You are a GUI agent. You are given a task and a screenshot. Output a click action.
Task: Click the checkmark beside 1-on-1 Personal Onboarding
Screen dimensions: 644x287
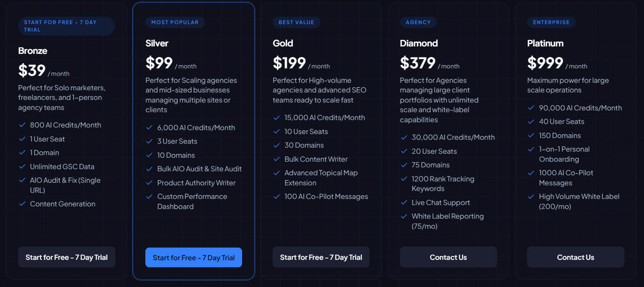[531, 149]
